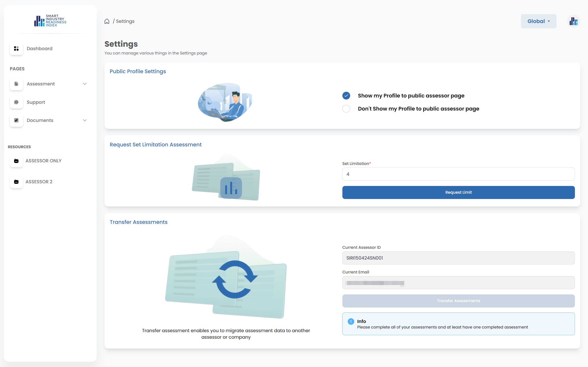Open the Support page in sidebar

point(36,102)
